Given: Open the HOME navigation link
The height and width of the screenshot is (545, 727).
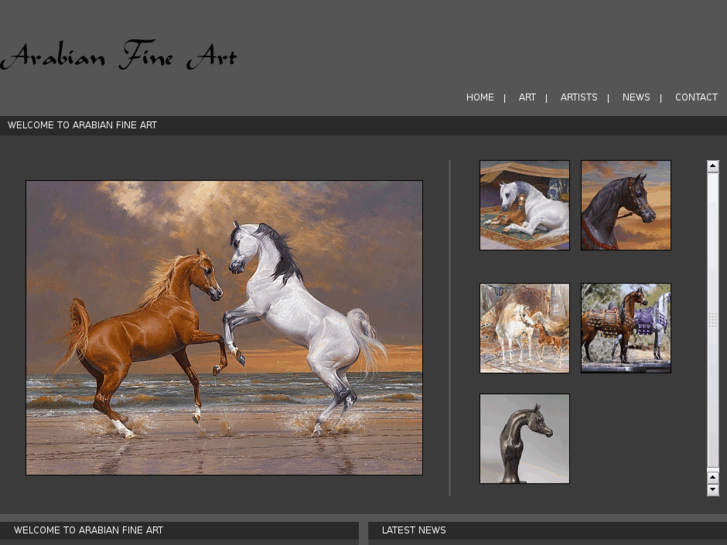Looking at the screenshot, I should click(480, 97).
